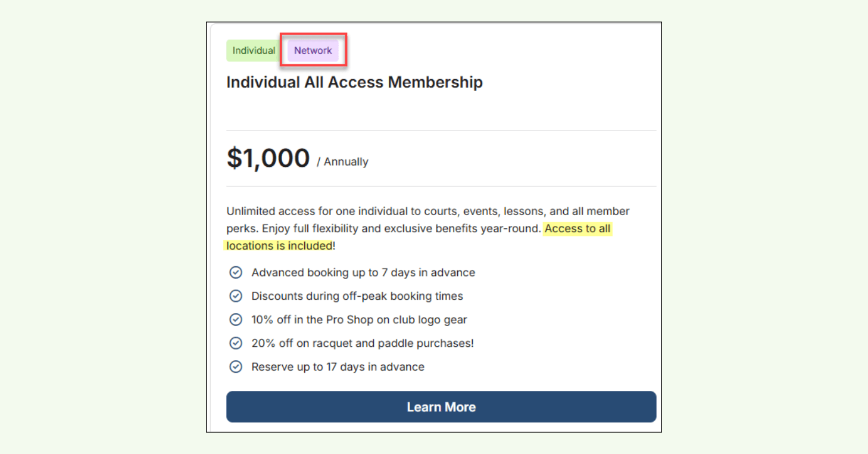
Task: Select the green Individual tag
Action: 254,51
